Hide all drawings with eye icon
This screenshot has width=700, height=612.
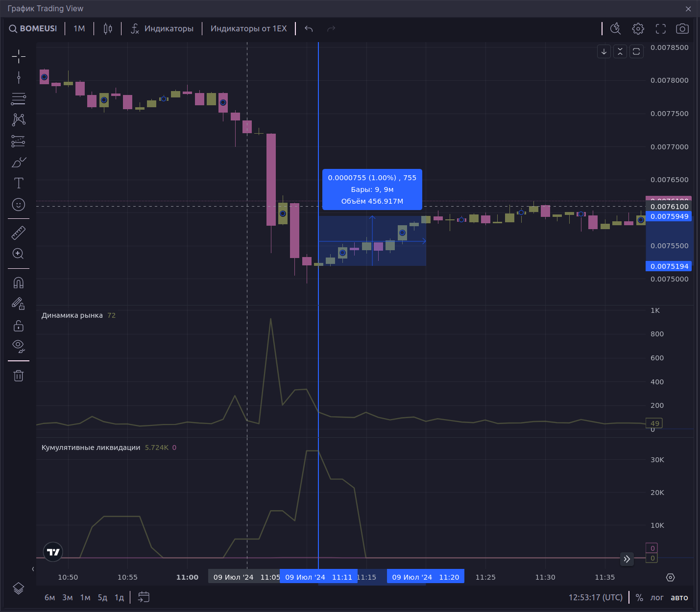pyautogui.click(x=19, y=347)
